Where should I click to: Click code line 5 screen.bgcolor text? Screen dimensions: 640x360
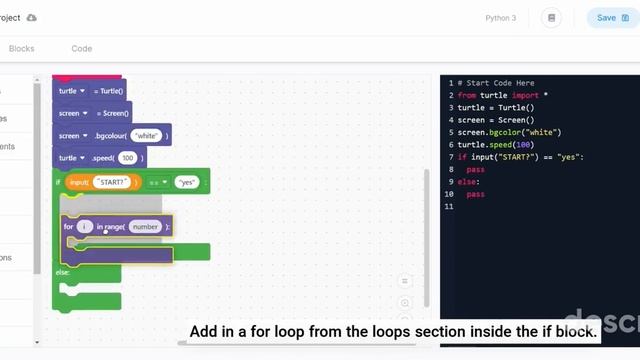[509, 133]
